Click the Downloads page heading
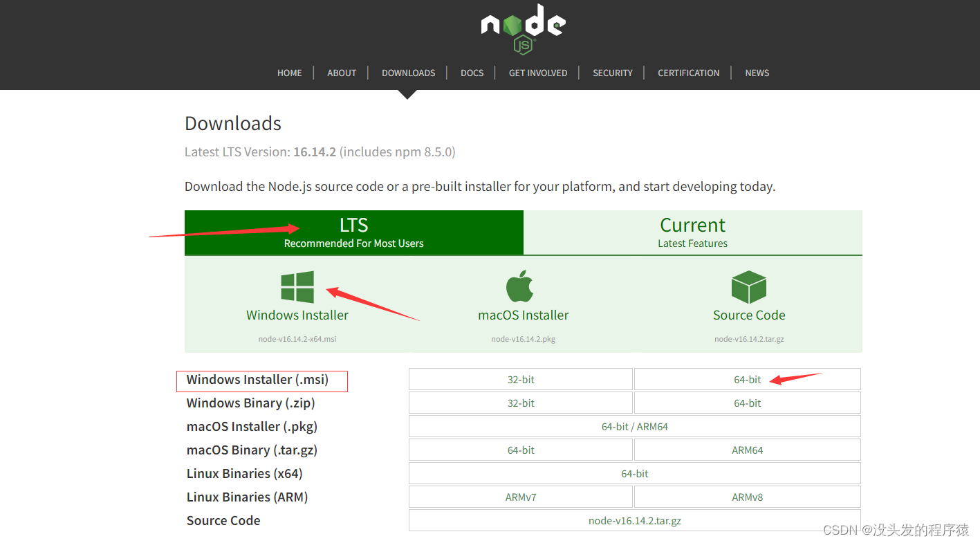Viewport: 980px width, 543px height. point(233,123)
